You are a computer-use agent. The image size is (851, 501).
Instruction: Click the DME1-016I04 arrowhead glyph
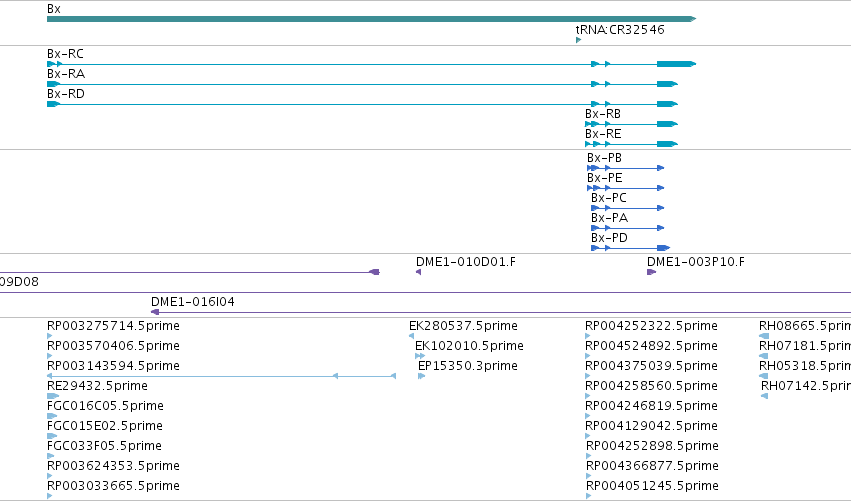pos(155,312)
